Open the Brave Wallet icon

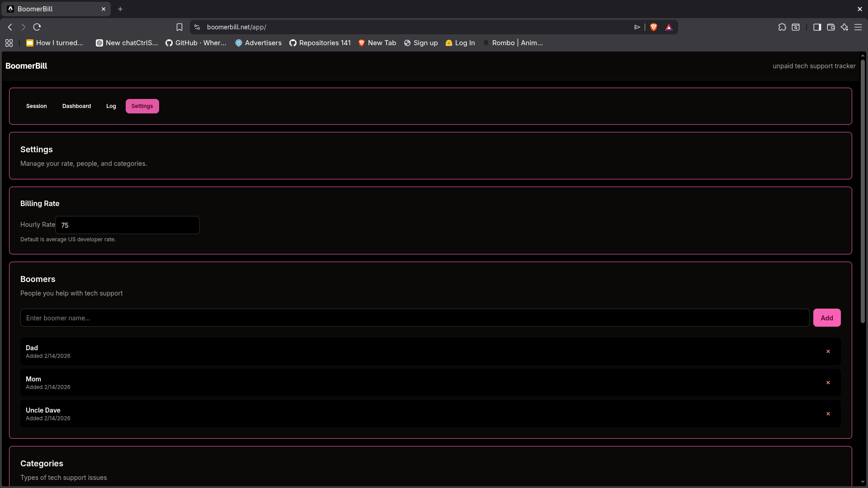point(830,27)
